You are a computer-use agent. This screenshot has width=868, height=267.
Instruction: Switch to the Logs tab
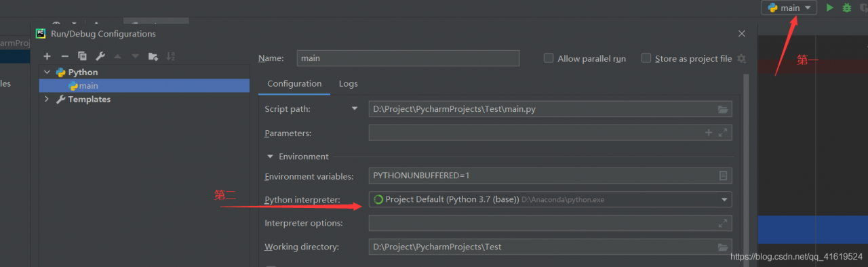tap(348, 83)
